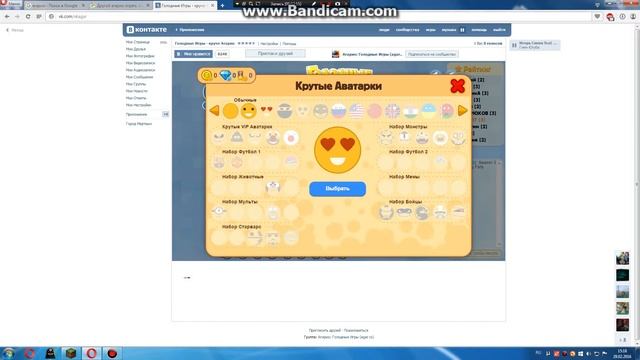This screenshot has height=360, width=640.
Task: Close the Крутые Аватарки dialog with red X
Action: click(x=458, y=86)
